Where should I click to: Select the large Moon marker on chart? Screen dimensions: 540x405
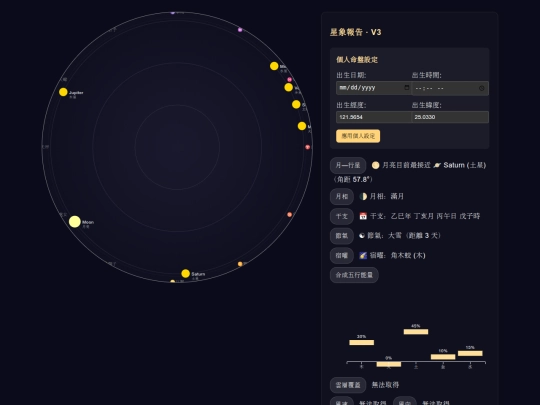75,221
